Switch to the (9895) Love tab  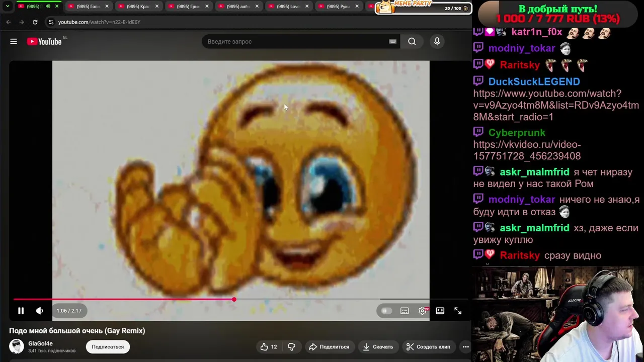(288, 7)
